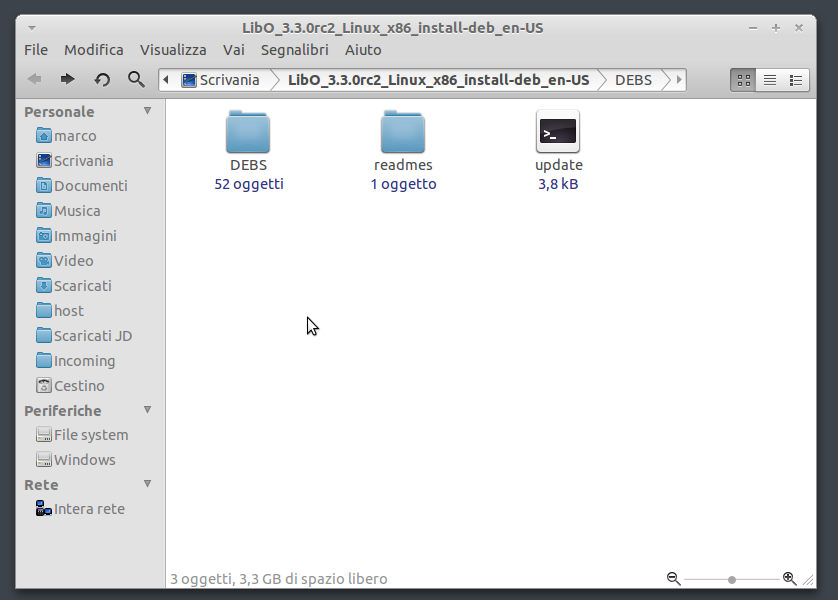Open Documenti in the sidebar
Image resolution: width=838 pixels, height=600 pixels.
click(x=82, y=186)
